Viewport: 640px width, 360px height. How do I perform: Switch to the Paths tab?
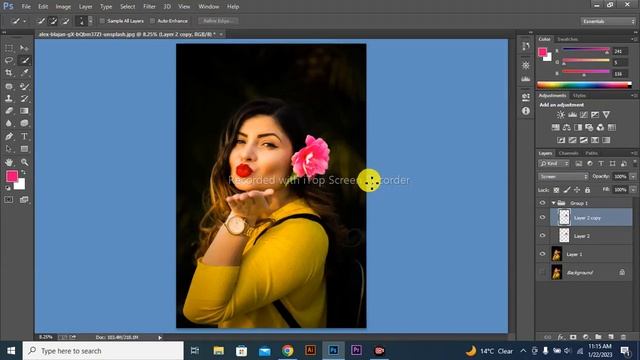click(591, 153)
